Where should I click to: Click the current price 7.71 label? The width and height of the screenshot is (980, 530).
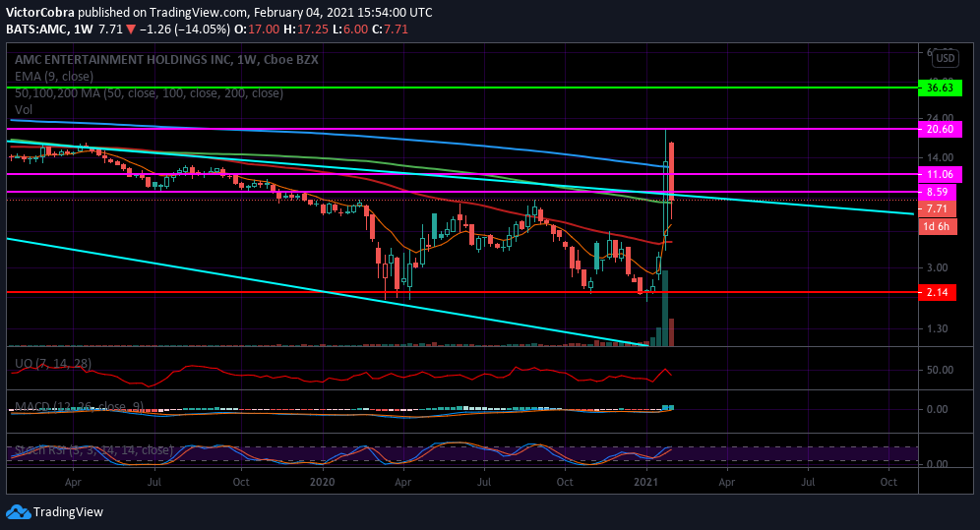(x=937, y=209)
